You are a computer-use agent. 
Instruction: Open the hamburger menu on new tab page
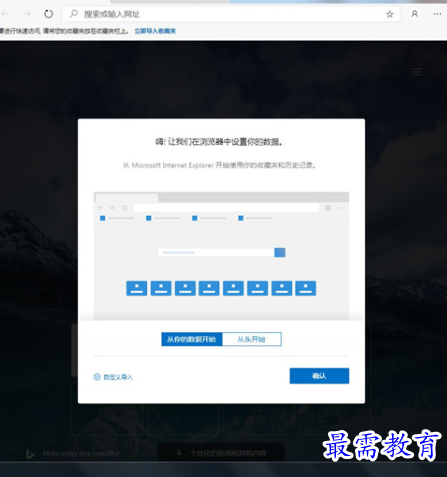click(x=417, y=71)
